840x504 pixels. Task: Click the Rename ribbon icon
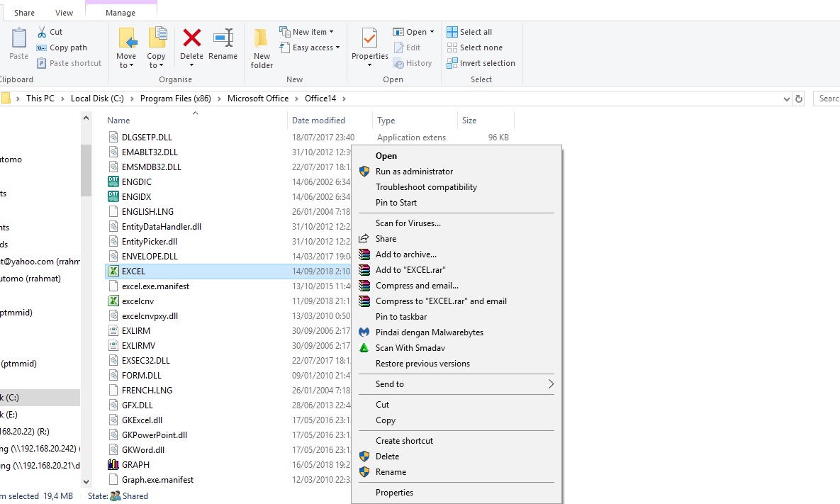click(x=223, y=38)
